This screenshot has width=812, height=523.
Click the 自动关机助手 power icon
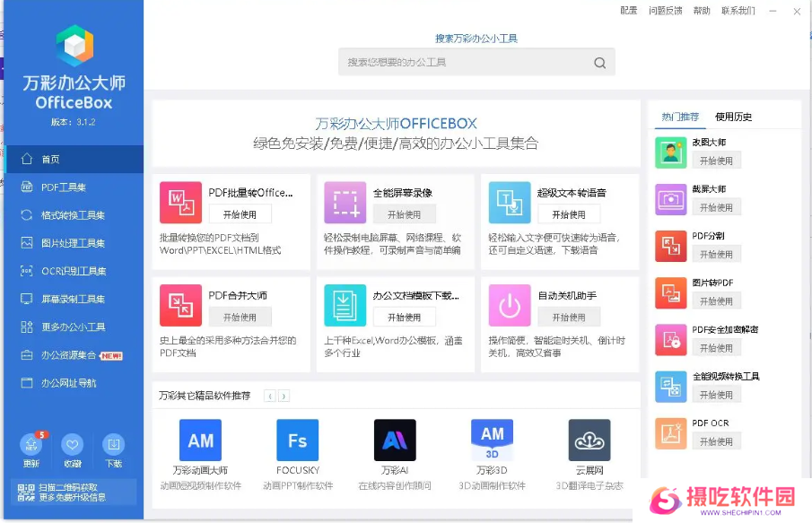[x=510, y=306]
